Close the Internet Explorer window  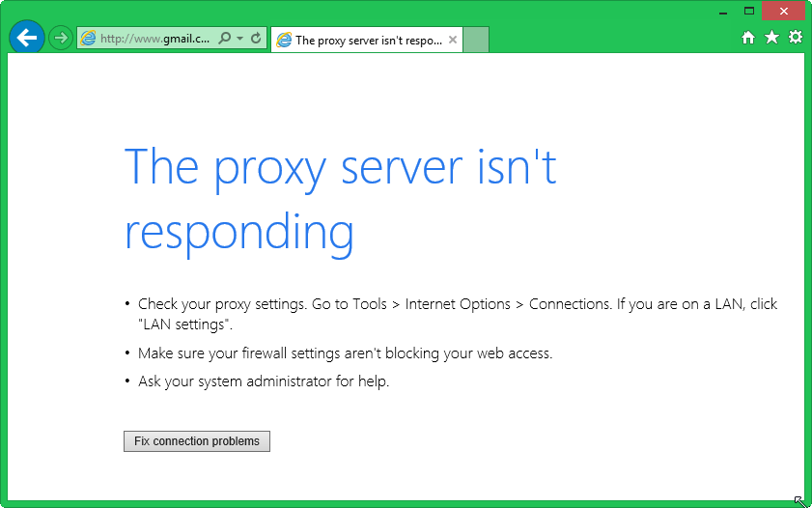click(x=783, y=11)
